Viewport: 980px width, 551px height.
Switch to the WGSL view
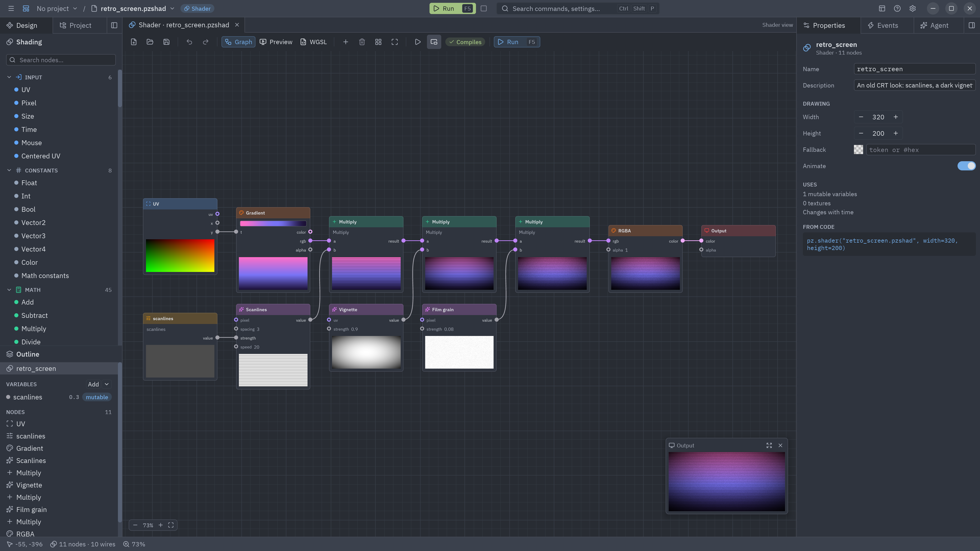click(314, 42)
